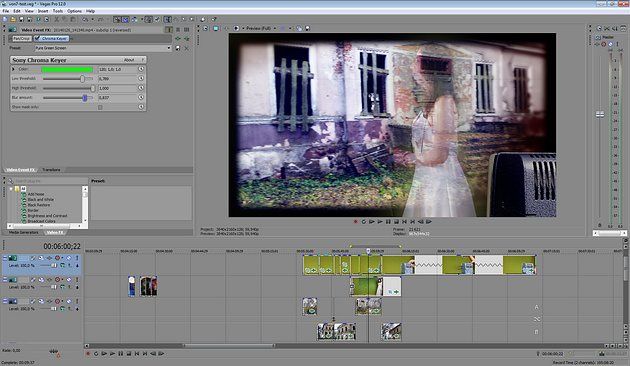Expand the Color parameter triangle
The width and height of the screenshot is (630, 366).
pos(13,69)
